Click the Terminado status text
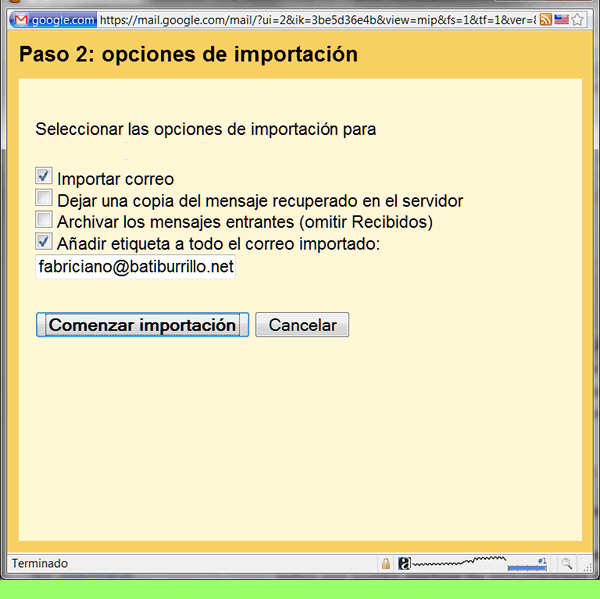The width and height of the screenshot is (600, 599). (40, 563)
